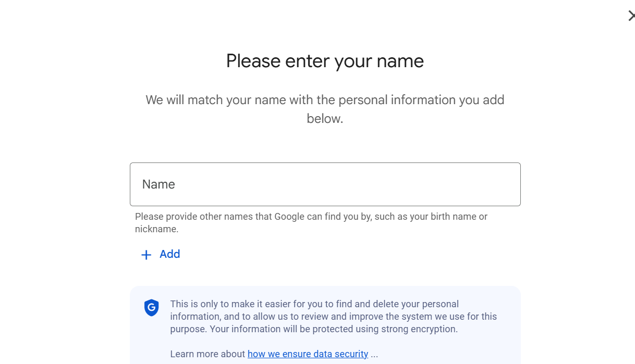Click the plus icon beside Add
This screenshot has height=364, width=635.
tap(146, 255)
